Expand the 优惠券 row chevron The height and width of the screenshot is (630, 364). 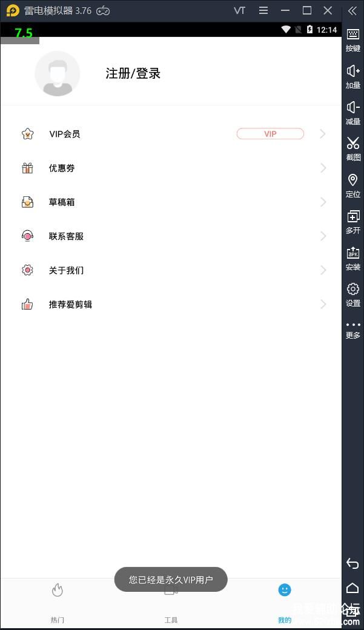(x=323, y=168)
